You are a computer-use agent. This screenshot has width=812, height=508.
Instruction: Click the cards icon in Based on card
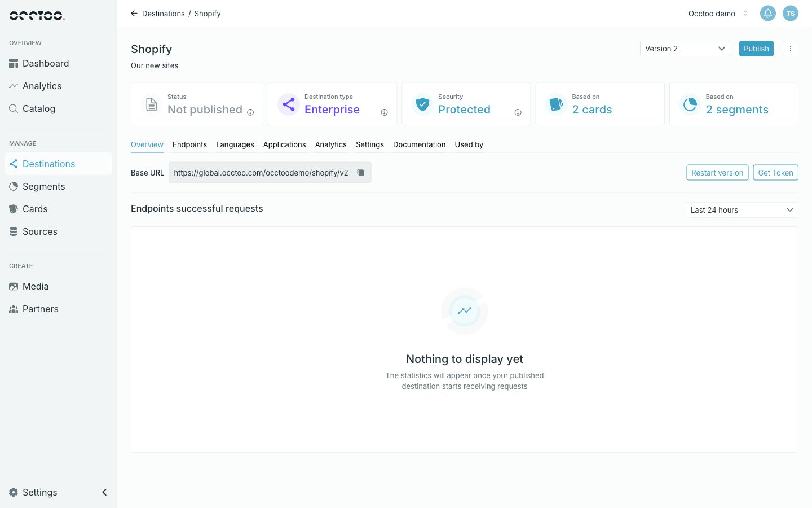[556, 104]
